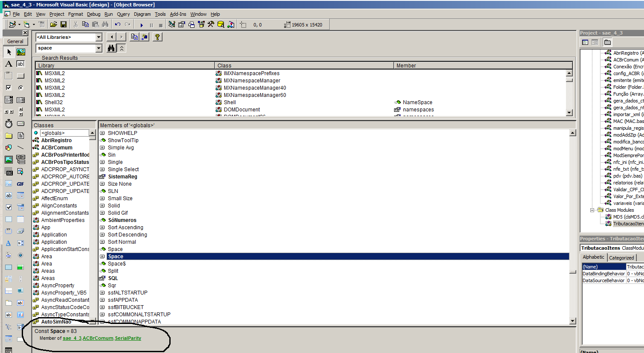
Task: Click the SerialParity link in details pane
Action: coord(128,338)
